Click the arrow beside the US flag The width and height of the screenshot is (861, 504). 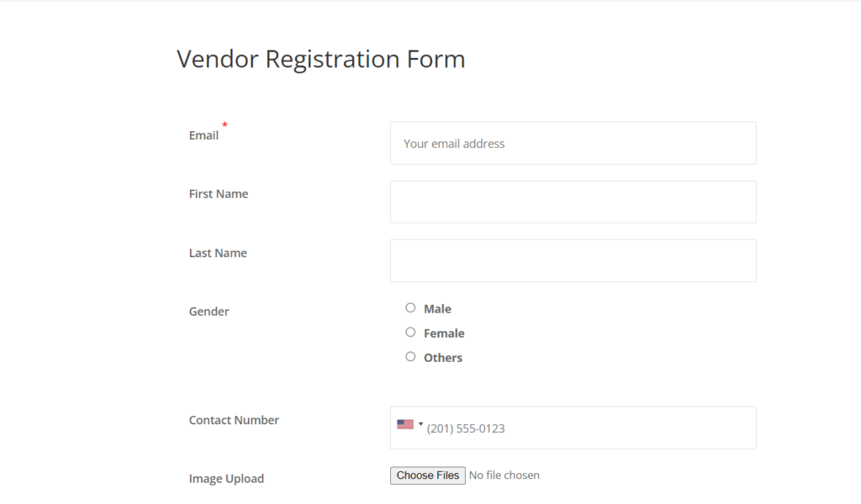(419, 424)
